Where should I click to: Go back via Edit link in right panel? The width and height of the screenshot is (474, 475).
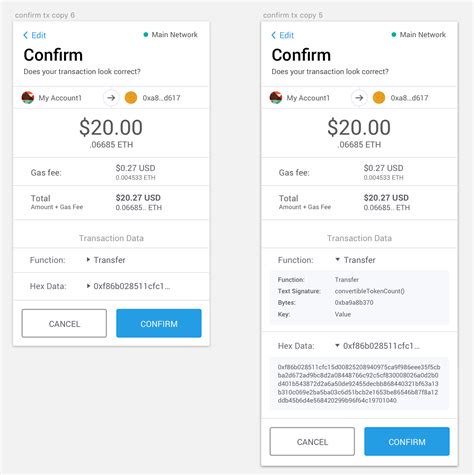click(283, 35)
